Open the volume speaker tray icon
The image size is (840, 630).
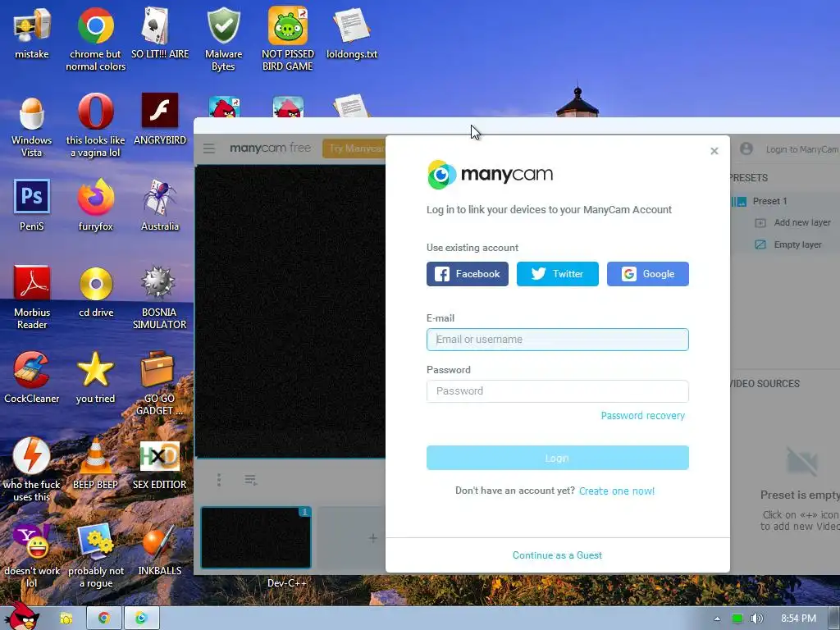tap(756, 619)
